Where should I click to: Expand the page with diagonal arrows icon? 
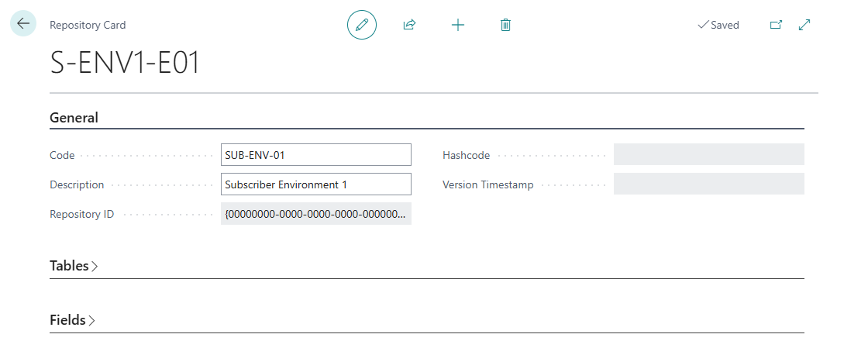click(x=804, y=25)
